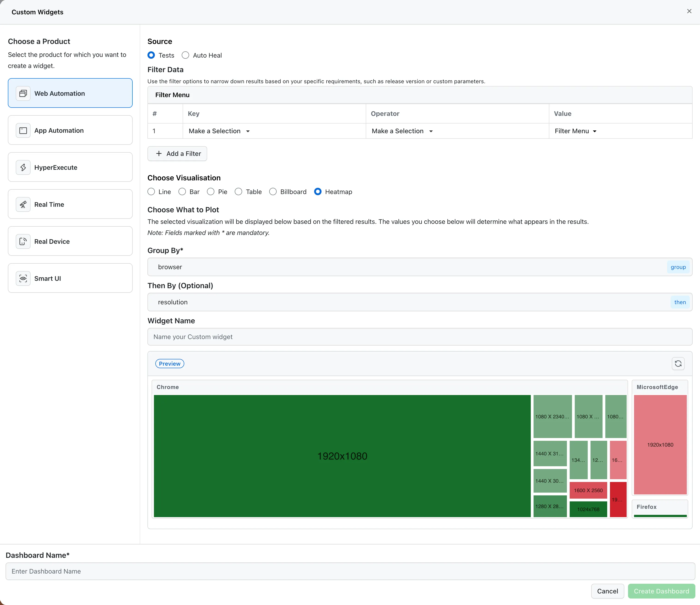Click the Real Device icon
700x605 pixels.
pyautogui.click(x=23, y=241)
